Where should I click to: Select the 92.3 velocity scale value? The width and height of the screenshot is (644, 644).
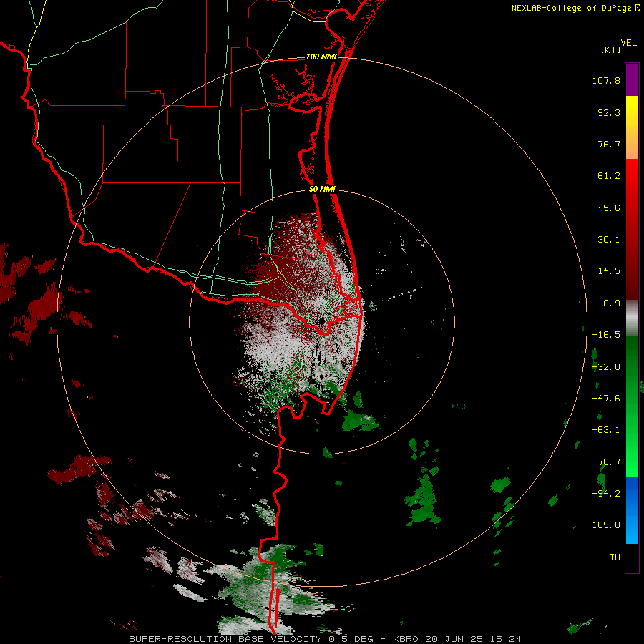609,112
